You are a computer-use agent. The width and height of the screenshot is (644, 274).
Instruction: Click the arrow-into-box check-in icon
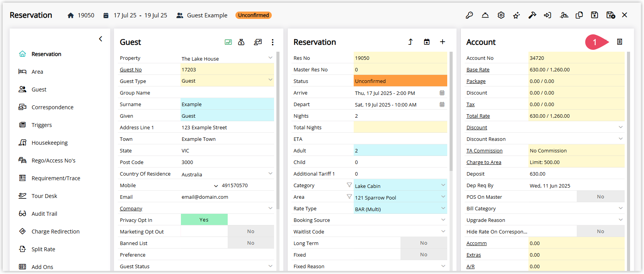click(x=548, y=15)
